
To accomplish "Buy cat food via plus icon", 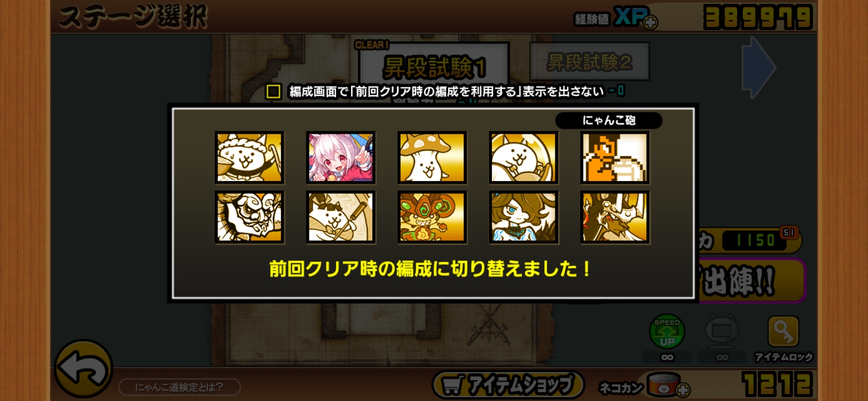I will pos(683,389).
